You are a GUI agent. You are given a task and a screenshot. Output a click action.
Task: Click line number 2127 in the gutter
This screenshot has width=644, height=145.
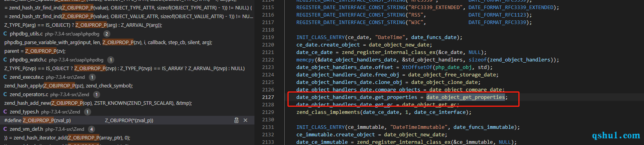click(268, 97)
